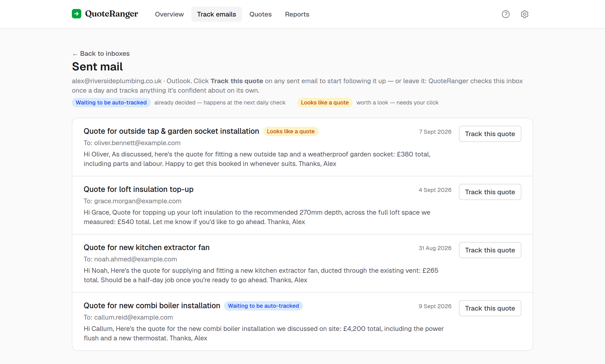The image size is (605, 364).
Task: Track the kitchen extractor fan quote
Action: coord(490,250)
